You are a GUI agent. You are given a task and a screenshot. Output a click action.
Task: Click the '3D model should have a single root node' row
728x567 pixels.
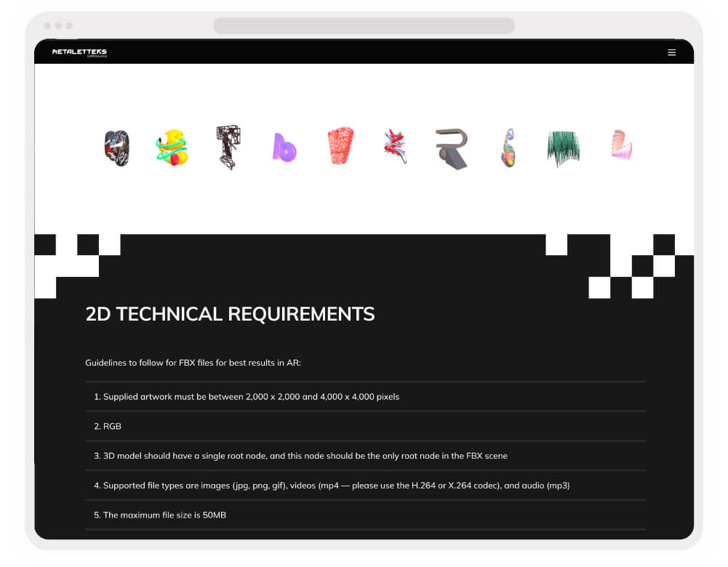click(x=365, y=456)
